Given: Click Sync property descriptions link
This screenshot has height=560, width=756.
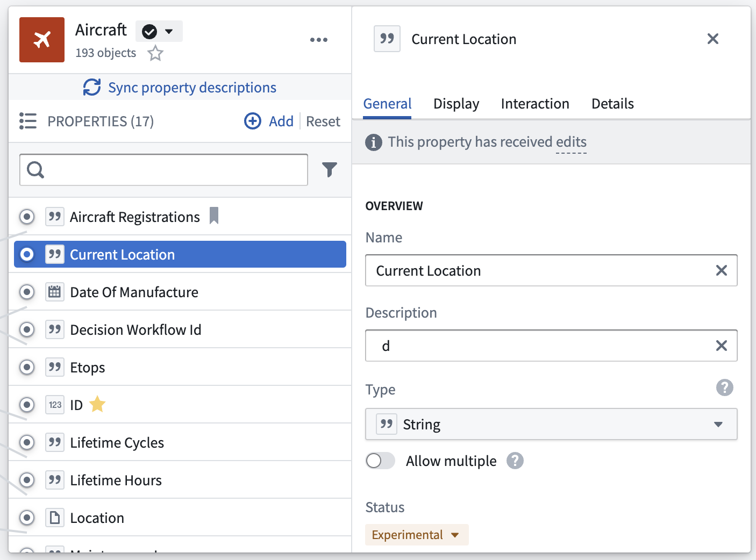Looking at the screenshot, I should coord(192,88).
